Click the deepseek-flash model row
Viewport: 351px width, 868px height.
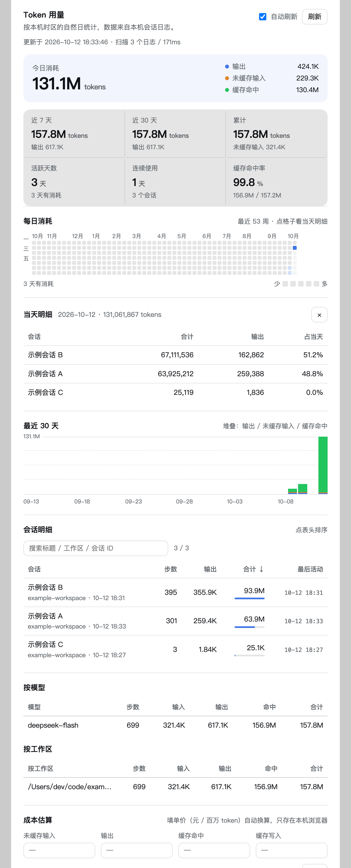175,725
